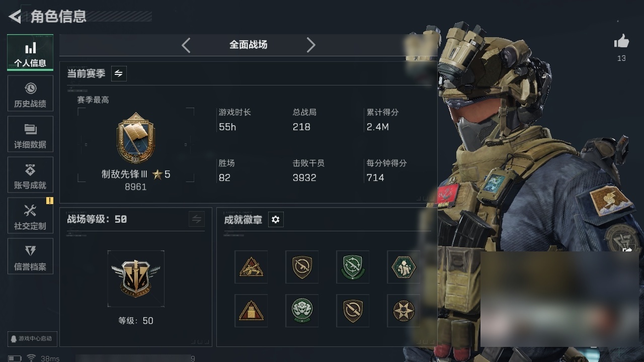The width and height of the screenshot is (644, 362).
Task: Switch to the previous mode with left chevron
Action: coord(186,45)
